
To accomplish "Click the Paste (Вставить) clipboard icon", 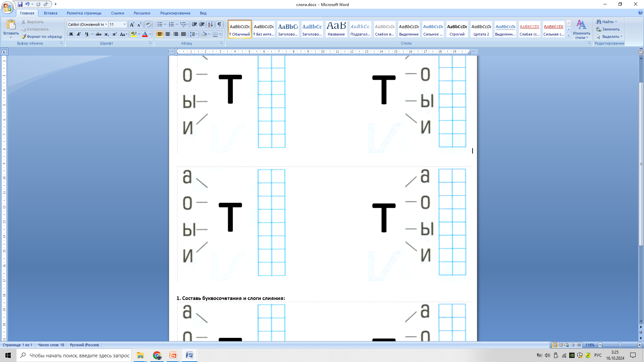I will [x=11, y=25].
